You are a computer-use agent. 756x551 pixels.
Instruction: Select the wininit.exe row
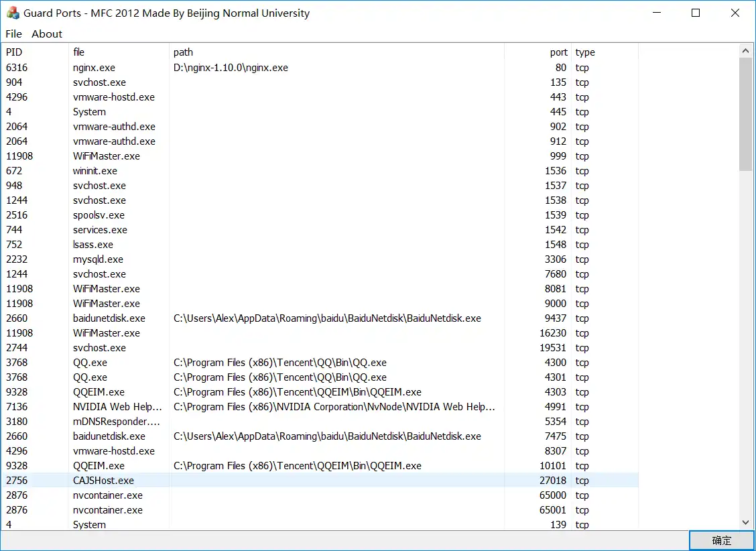click(x=320, y=171)
